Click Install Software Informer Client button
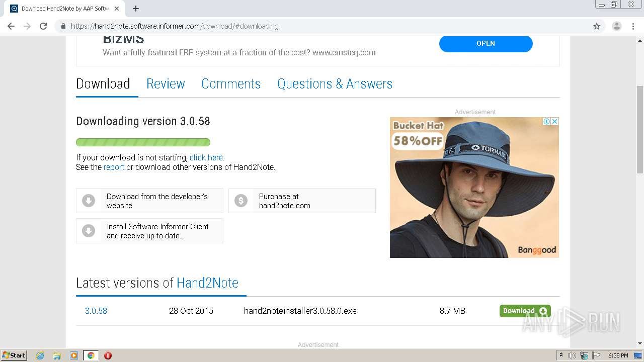The image size is (644, 362). [149, 231]
